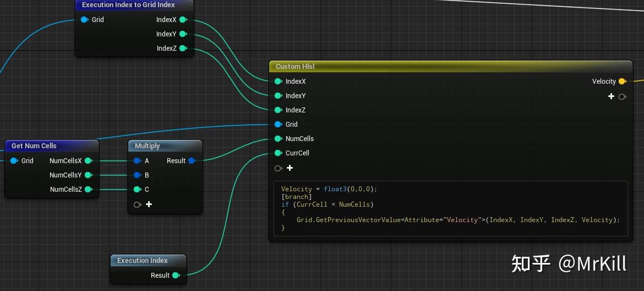Click the GetPreviousVectorValue code line
The image size is (644, 291).
click(459, 220)
